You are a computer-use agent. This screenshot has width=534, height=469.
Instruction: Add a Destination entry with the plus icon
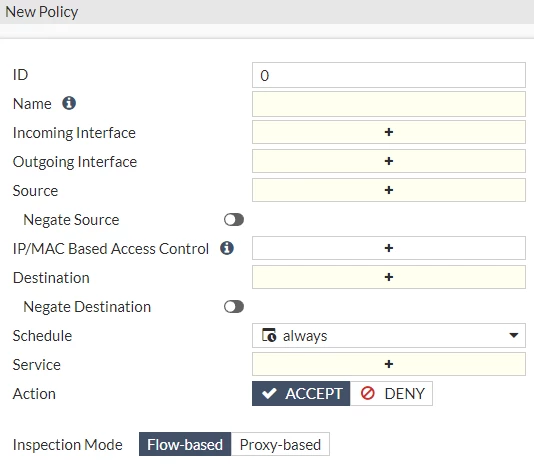pos(389,277)
